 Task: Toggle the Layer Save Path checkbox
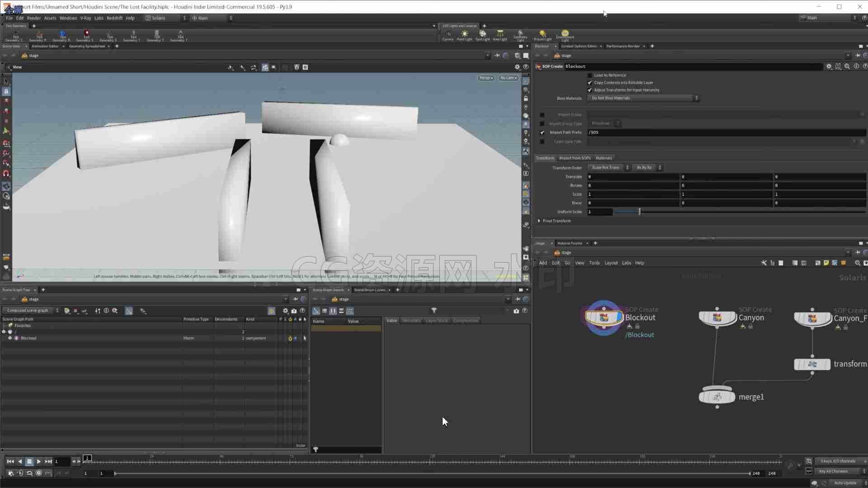click(x=542, y=141)
